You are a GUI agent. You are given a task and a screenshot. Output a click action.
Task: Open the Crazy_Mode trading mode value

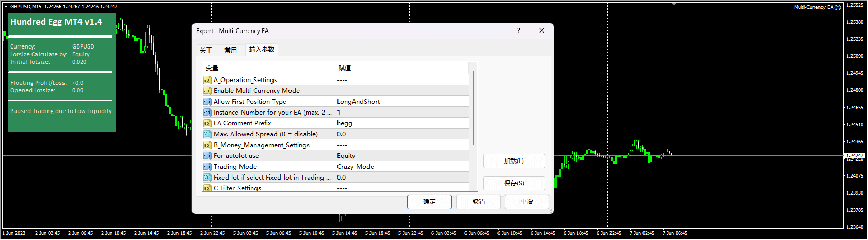point(401,167)
